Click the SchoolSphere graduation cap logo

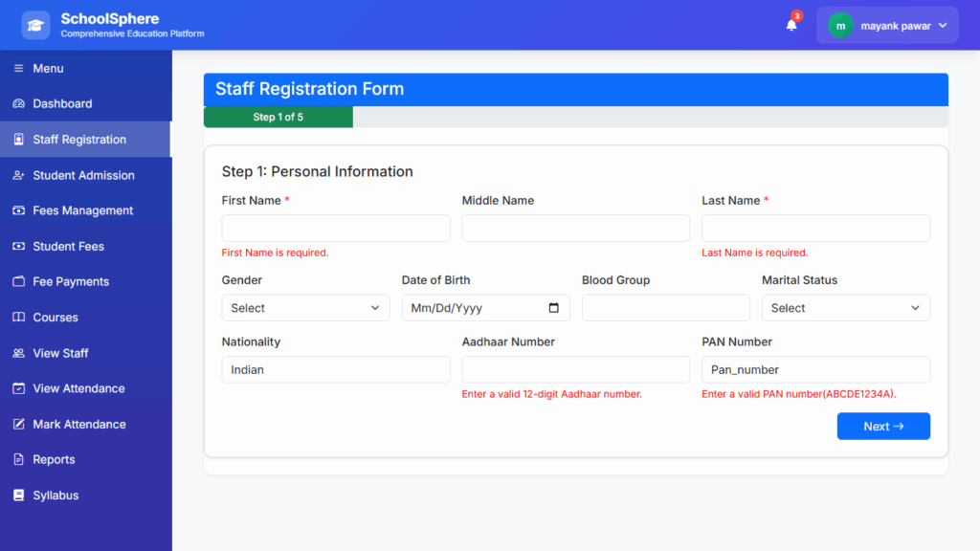click(35, 26)
